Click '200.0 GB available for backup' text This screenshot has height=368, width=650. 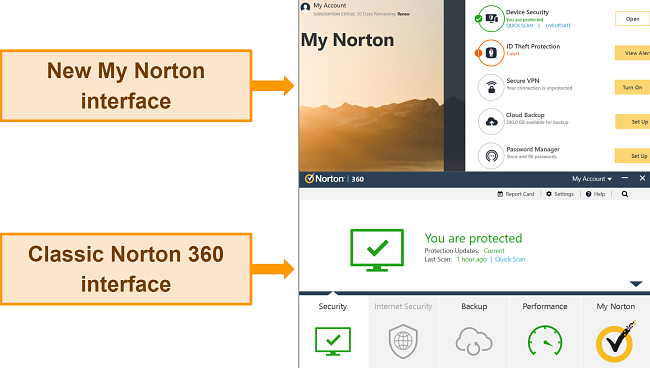click(537, 122)
